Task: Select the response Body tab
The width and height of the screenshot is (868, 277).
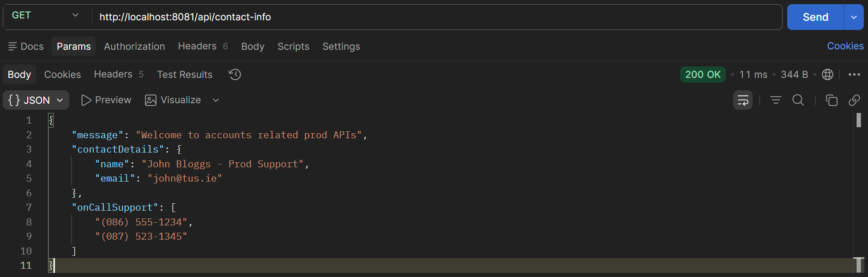Action: [x=19, y=75]
